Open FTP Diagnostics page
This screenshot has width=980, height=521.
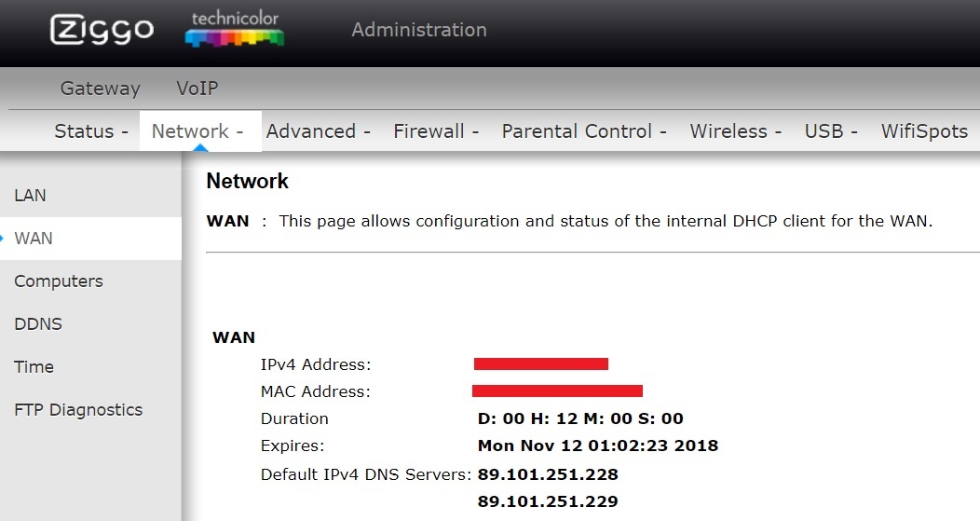pos(78,410)
